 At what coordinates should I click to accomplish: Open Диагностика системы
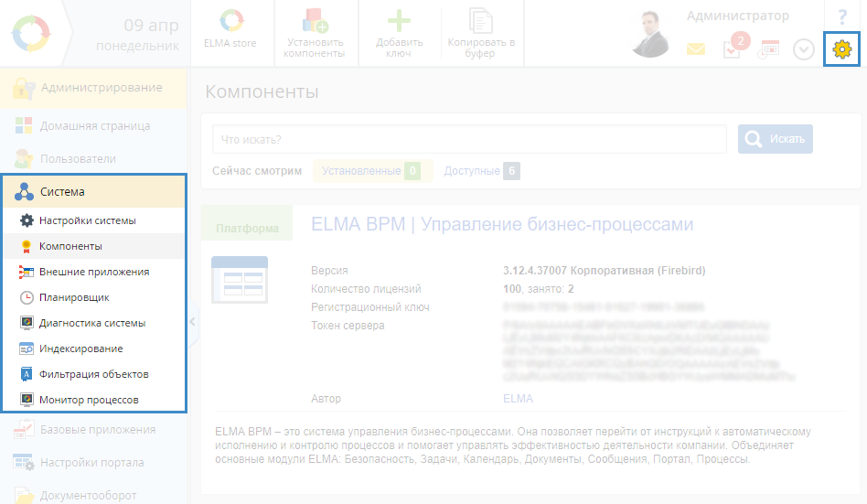click(94, 323)
